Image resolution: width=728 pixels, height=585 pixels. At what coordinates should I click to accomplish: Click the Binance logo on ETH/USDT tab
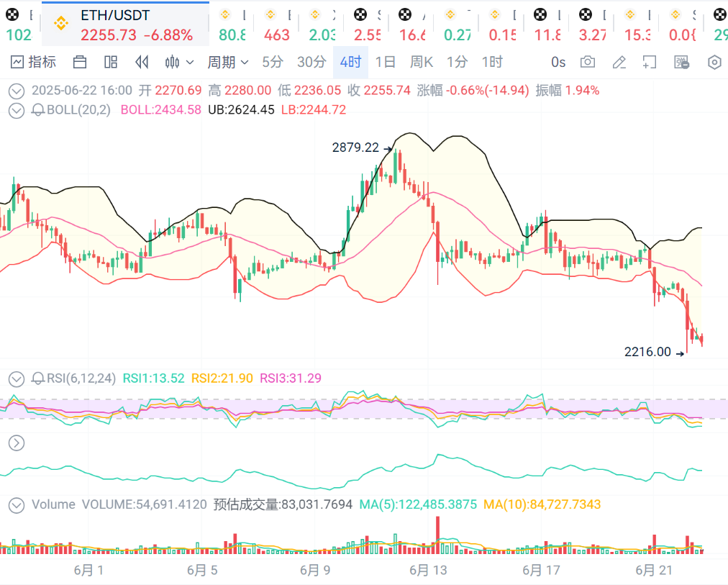pos(61,23)
